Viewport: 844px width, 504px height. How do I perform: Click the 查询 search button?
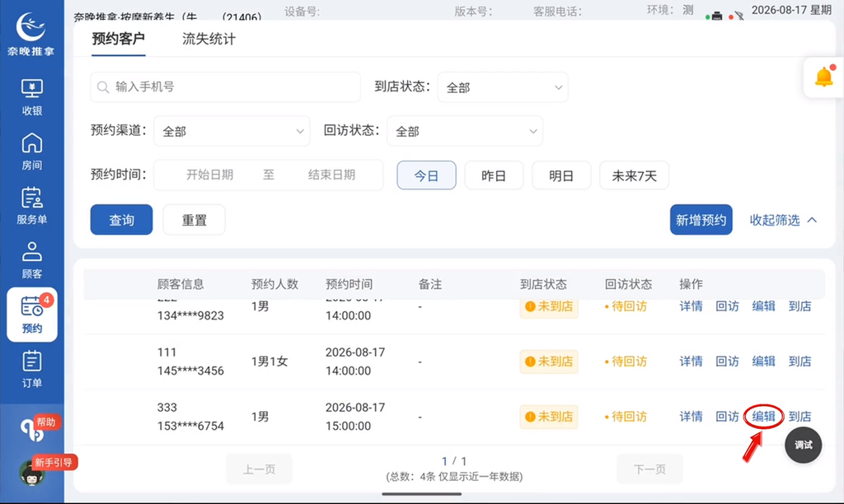[x=122, y=219]
